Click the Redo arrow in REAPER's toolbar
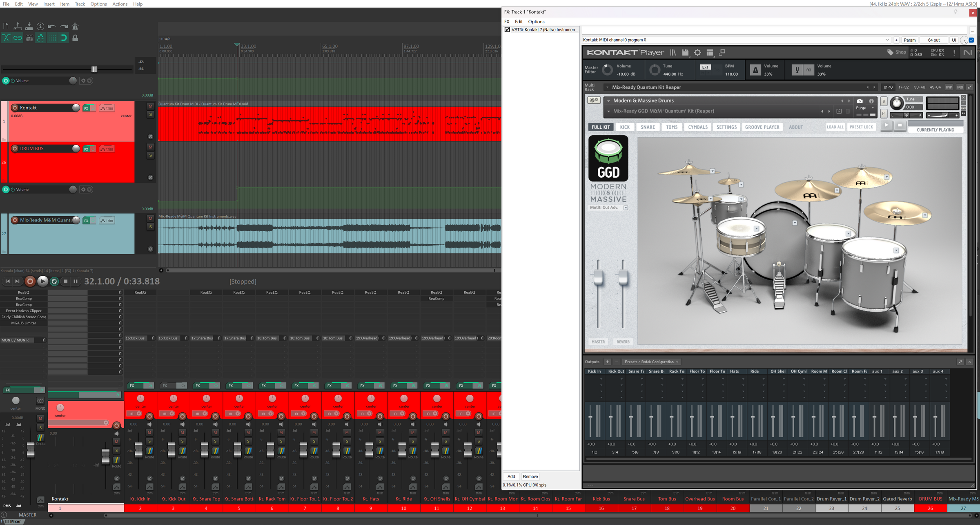The height and width of the screenshot is (525, 980). pos(64,26)
